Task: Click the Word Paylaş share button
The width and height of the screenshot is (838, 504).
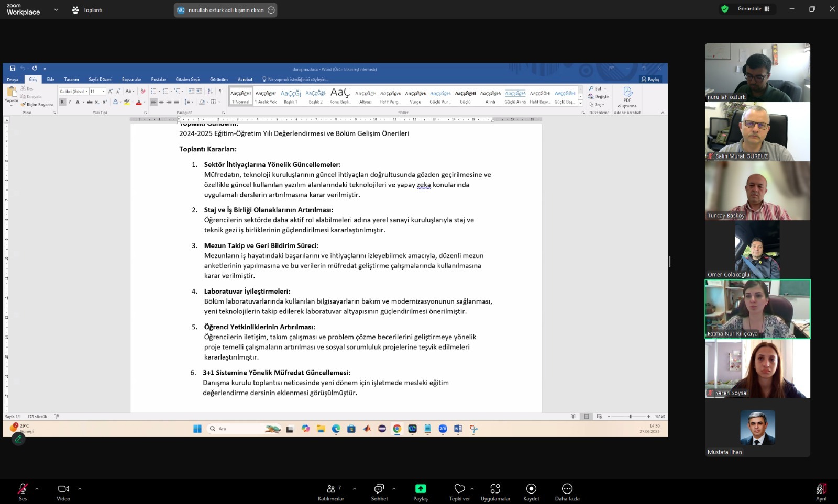Action: 651,80
